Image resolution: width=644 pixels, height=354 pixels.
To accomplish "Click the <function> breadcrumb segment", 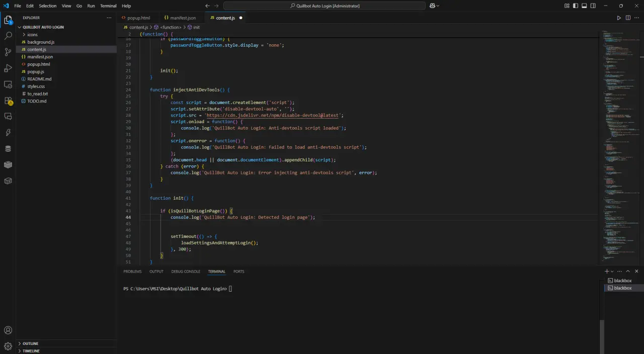I will point(171,27).
